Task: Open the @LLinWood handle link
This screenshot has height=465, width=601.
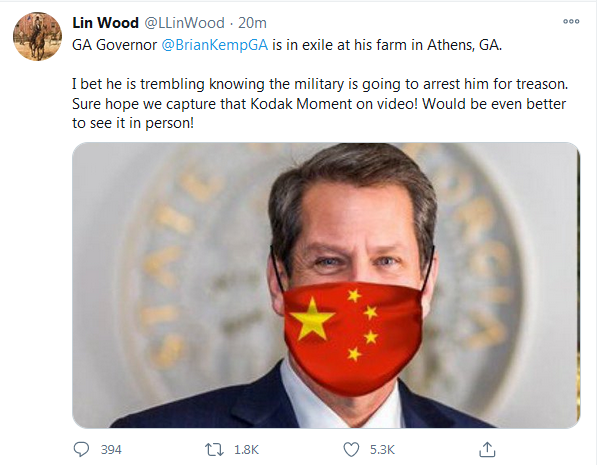Action: pos(184,23)
